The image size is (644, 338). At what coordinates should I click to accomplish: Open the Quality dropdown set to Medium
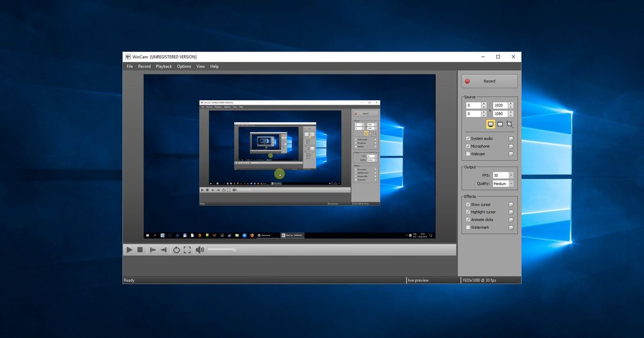502,183
